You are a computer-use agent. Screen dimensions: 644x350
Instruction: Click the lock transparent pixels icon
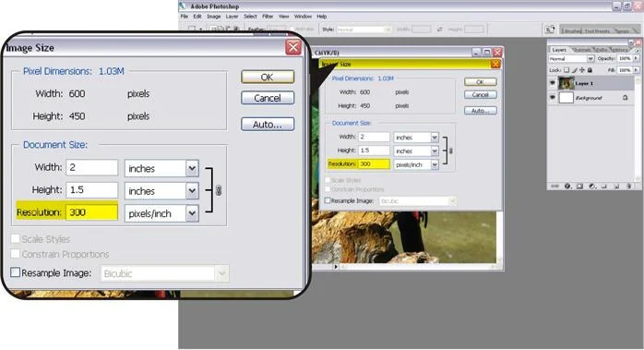coord(566,70)
